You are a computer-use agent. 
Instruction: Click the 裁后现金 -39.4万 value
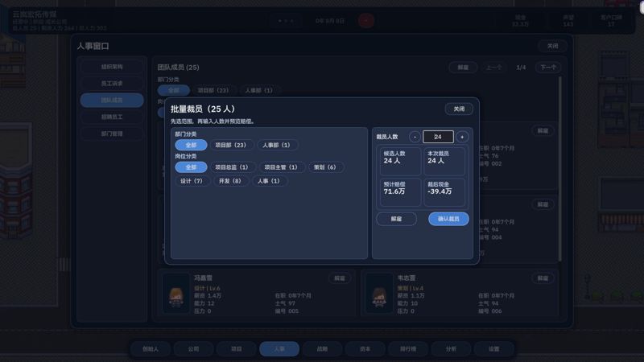440,191
